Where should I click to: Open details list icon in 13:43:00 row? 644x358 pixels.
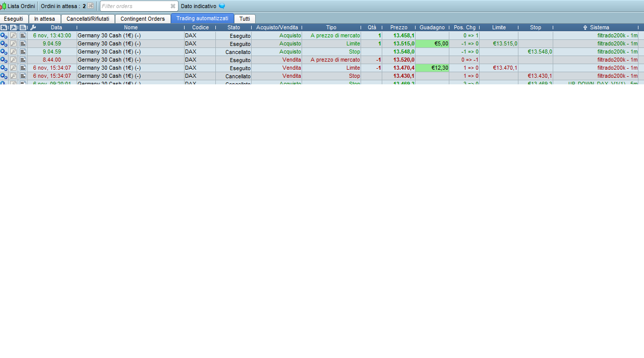click(x=23, y=36)
